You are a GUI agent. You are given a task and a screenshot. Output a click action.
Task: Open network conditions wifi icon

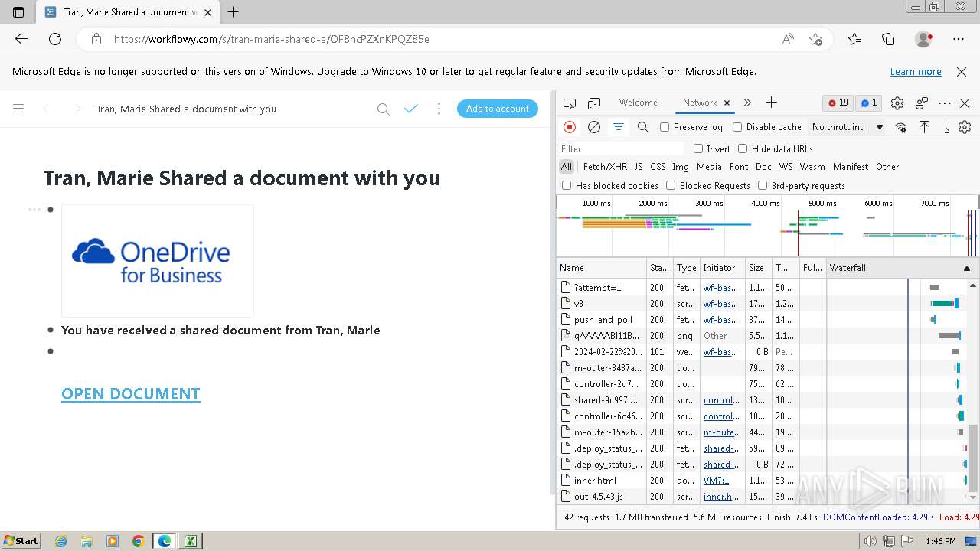(901, 127)
